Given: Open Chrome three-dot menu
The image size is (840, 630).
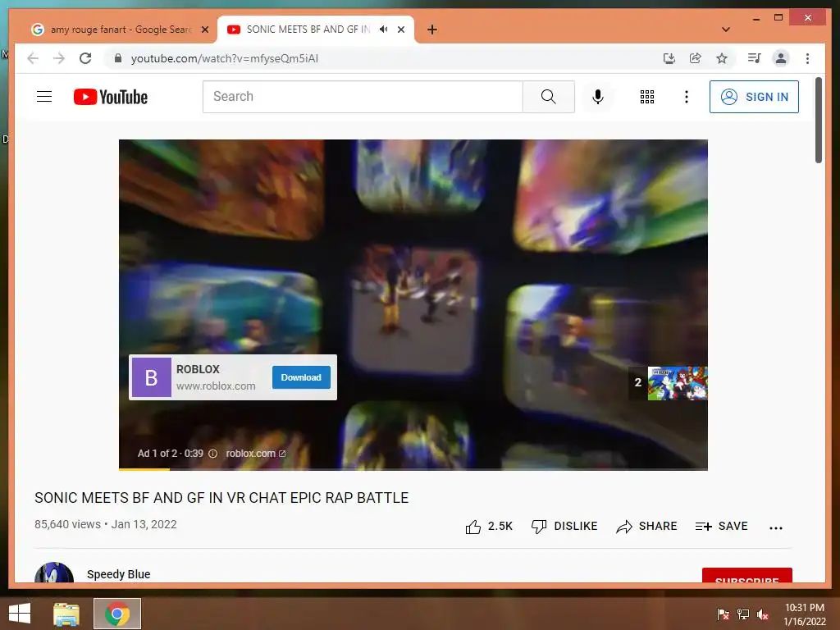Looking at the screenshot, I should 807,58.
